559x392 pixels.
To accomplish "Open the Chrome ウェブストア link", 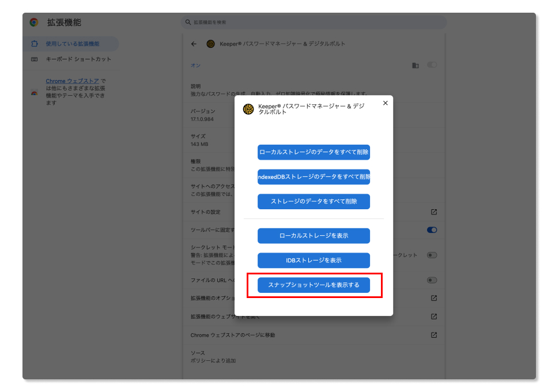I will point(73,81).
